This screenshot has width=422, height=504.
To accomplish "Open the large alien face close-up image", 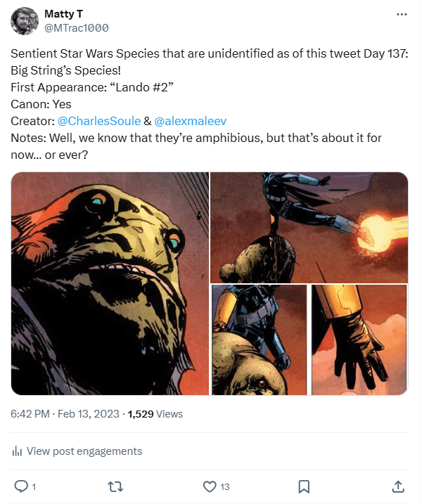I will coord(110,283).
